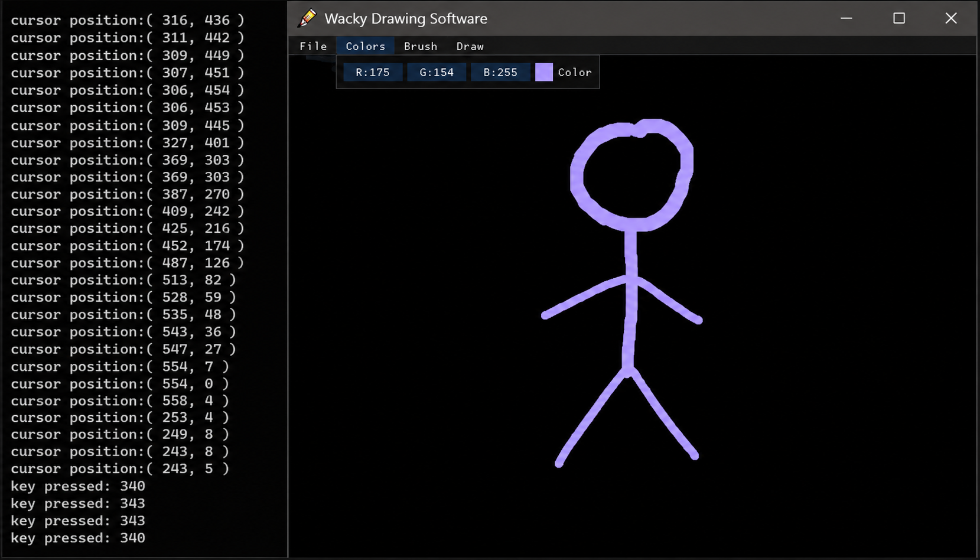Image resolution: width=980 pixels, height=560 pixels.
Task: Select the R:175 red value field
Action: 373,72
